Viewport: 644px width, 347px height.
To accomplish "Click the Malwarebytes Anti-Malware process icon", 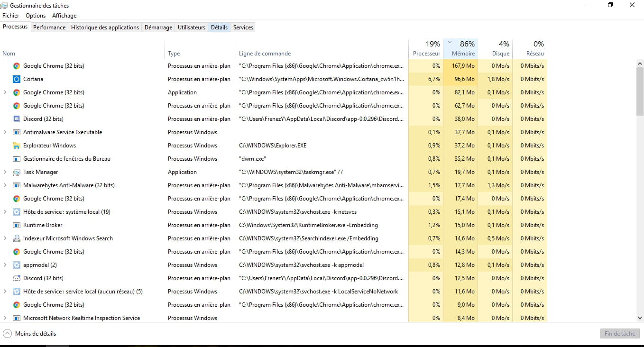I will point(17,185).
